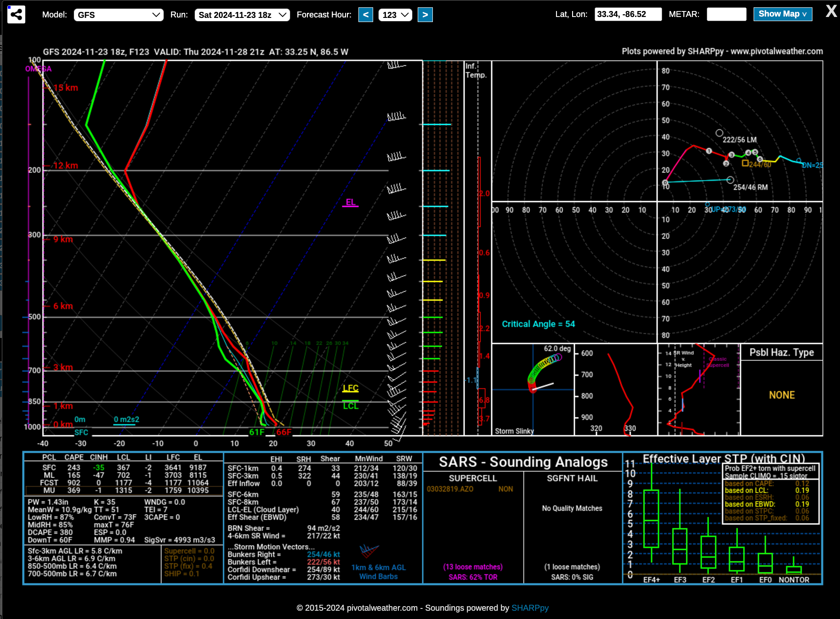The image size is (840, 619).
Task: Click 1km & 6km AGL Wind Barbs label
Action: coord(379,572)
